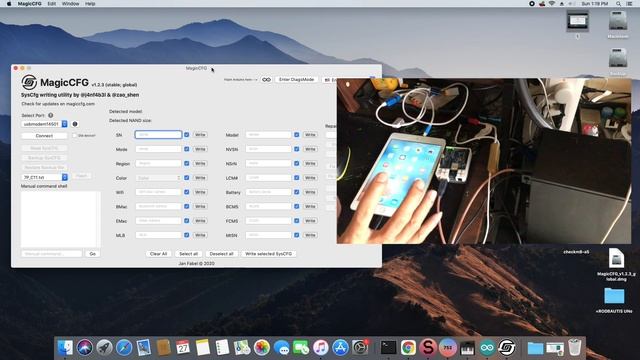Toggle the Model checkbox
Image resolution: width=640 pixels, height=360 pixels.
pos(297,135)
